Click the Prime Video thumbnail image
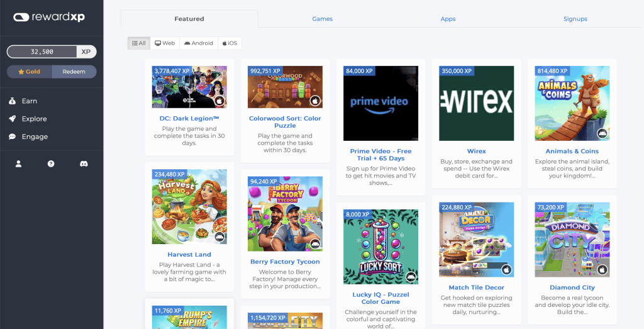The width and height of the screenshot is (644, 329). 380,104
